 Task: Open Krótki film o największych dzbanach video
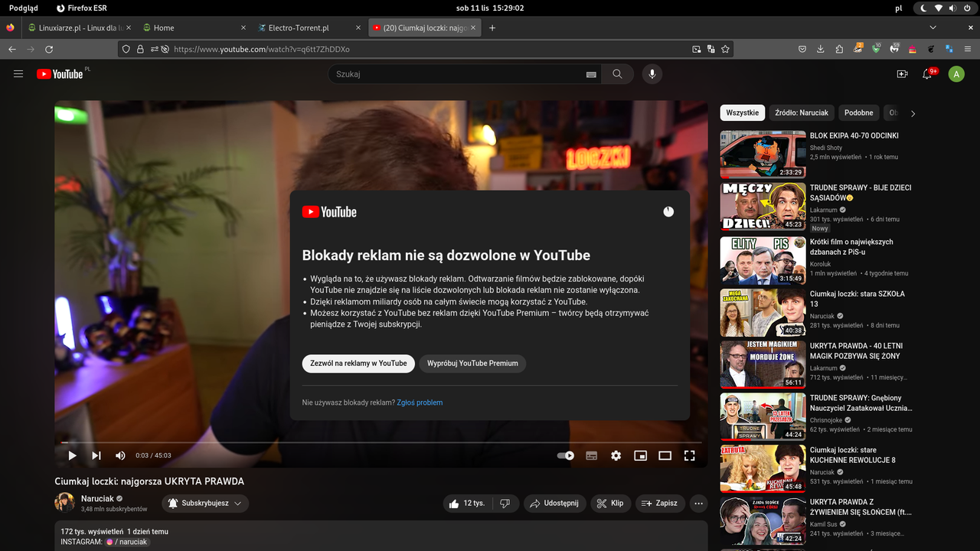851,247
